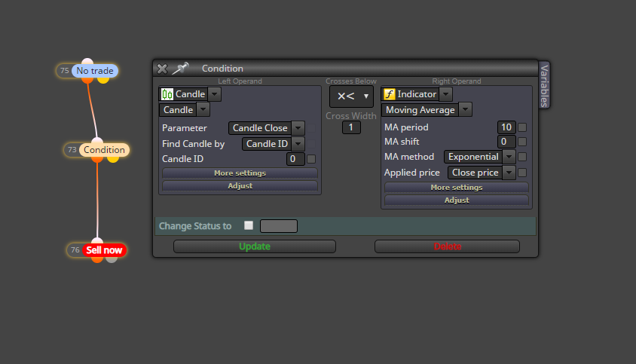Screen dimensions: 636x364
Task: Click Adjust under Right Operand
Action: 457,200
